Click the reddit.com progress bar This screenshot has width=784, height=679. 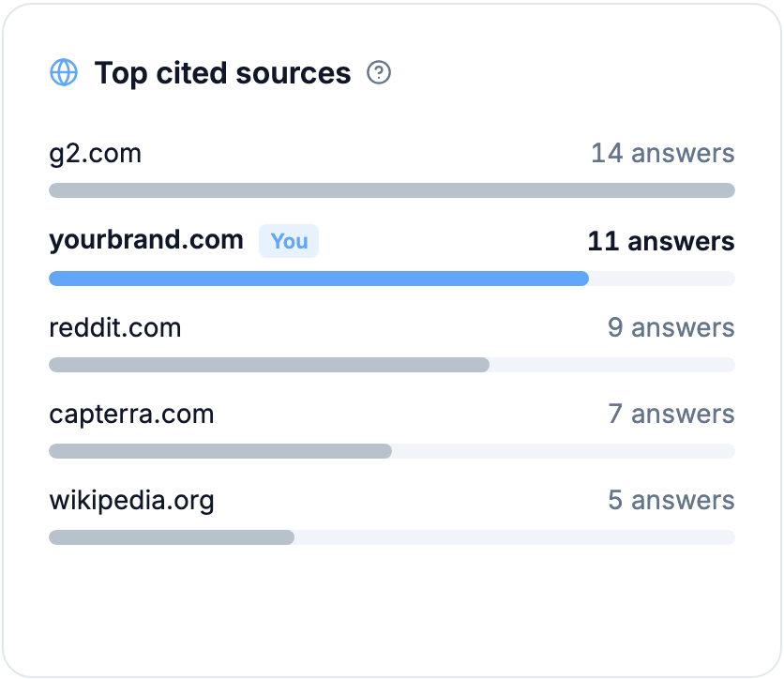point(269,365)
